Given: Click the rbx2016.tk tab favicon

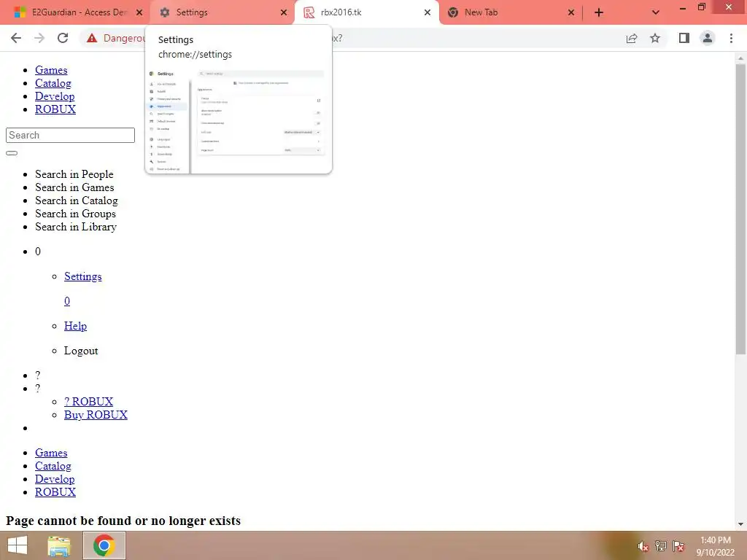Looking at the screenshot, I should (x=309, y=12).
